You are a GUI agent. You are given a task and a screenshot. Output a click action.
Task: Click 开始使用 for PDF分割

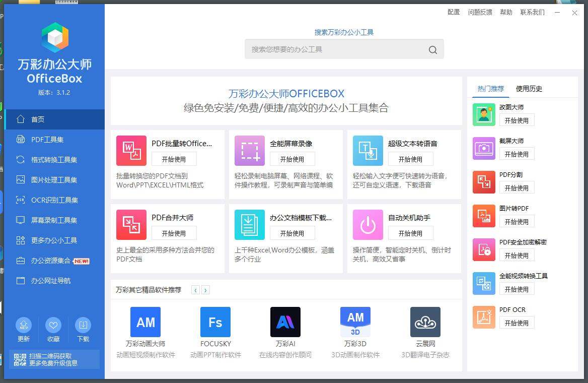pos(517,188)
